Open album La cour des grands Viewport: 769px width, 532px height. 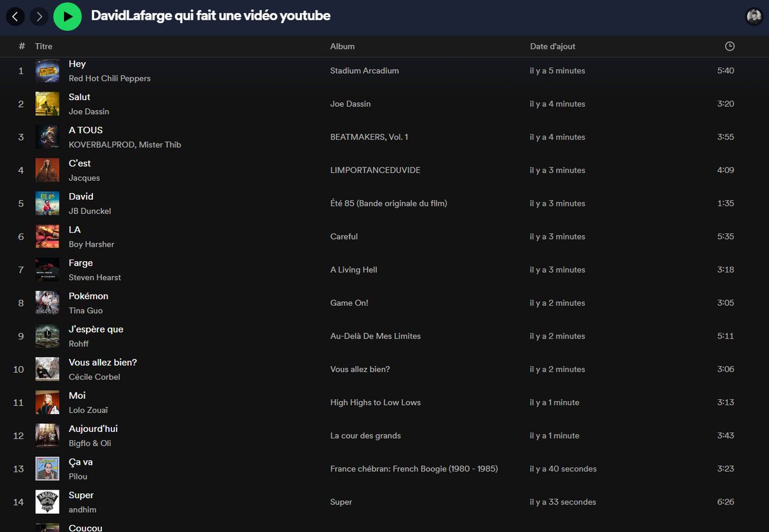[365, 436]
